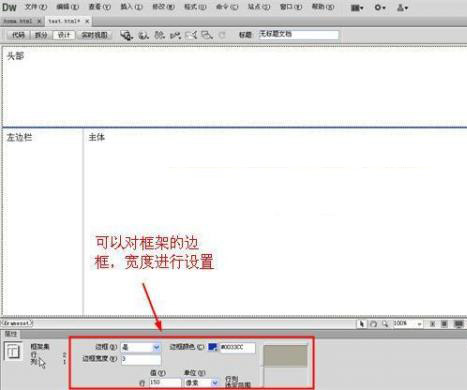Open the 查看 menu
The width and height of the screenshot is (467, 390).
99,7
